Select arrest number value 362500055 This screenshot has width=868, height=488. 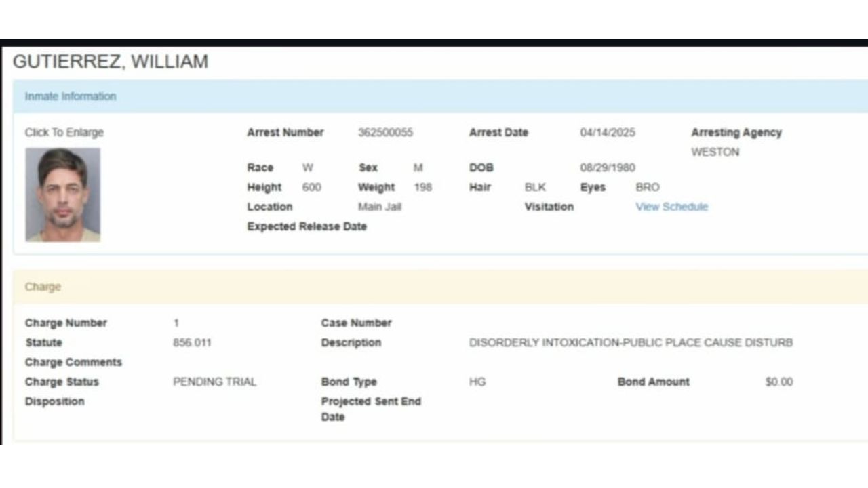click(x=385, y=132)
